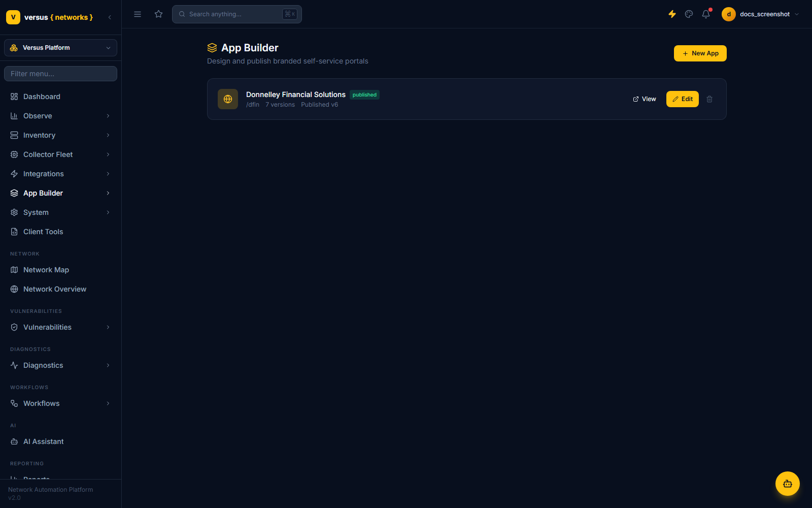Click the New App button
Viewport: 812px width, 508px height.
[700, 53]
